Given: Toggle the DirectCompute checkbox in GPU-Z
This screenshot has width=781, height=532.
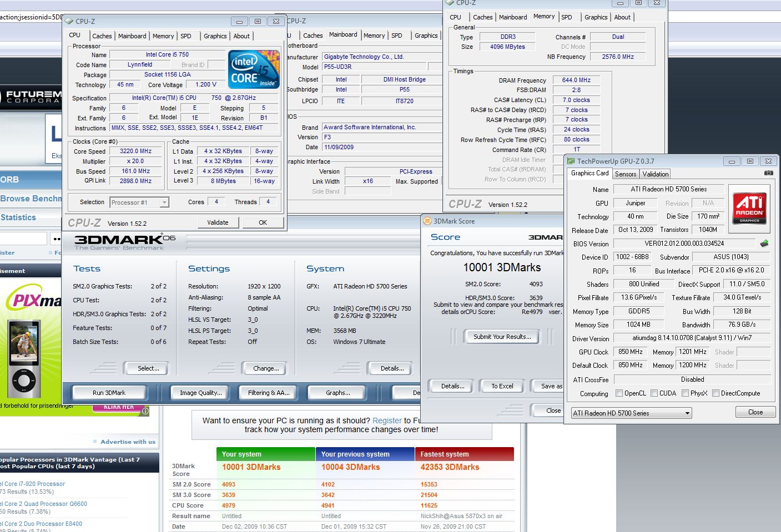Looking at the screenshot, I should (716, 393).
